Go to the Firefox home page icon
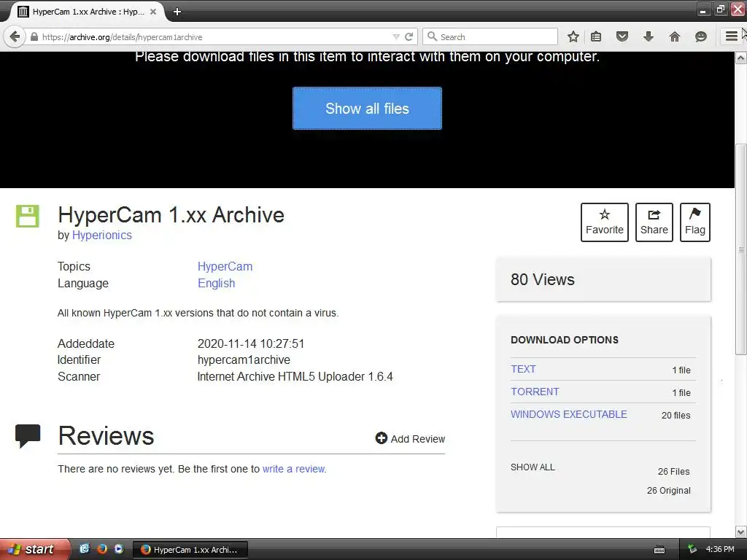This screenshot has width=747, height=560. click(x=675, y=36)
